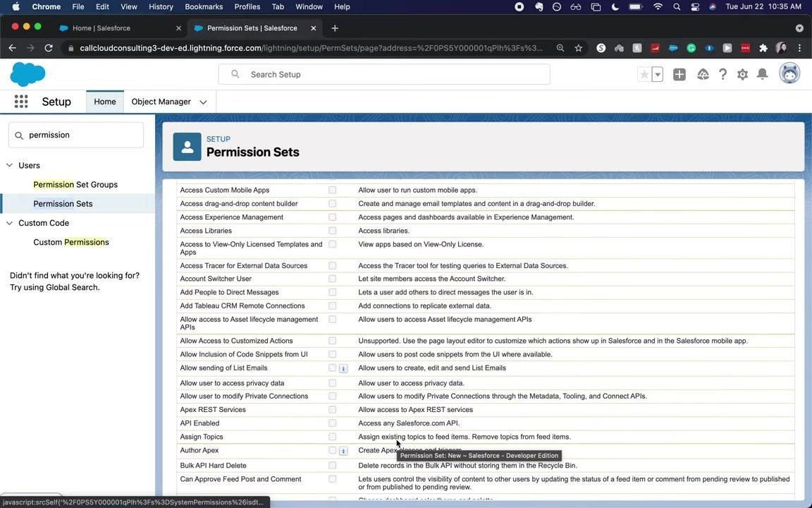Viewport: 812px width, 508px height.
Task: Check Access Custom Mobile Apps permission
Action: [333, 190]
